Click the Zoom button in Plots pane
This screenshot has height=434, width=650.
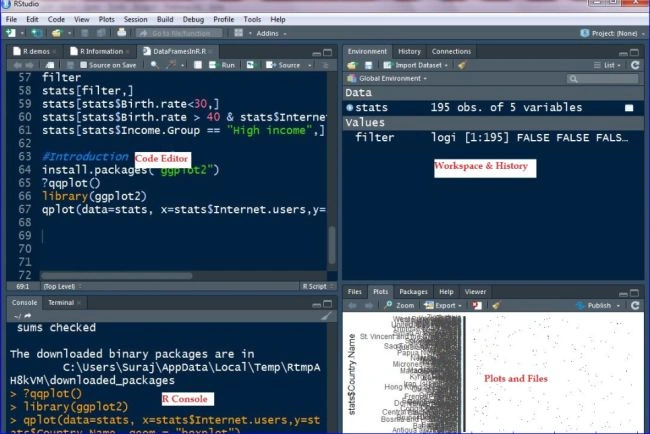(399, 305)
